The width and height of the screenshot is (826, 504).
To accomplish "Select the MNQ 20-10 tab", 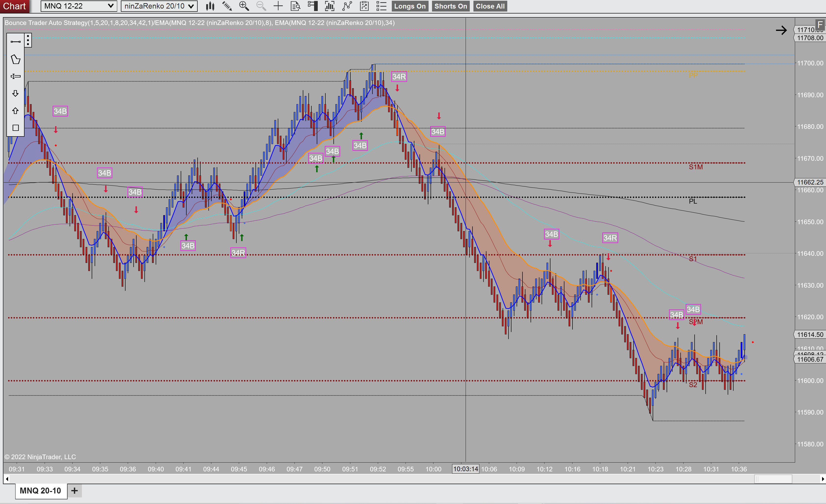I will 40,491.
